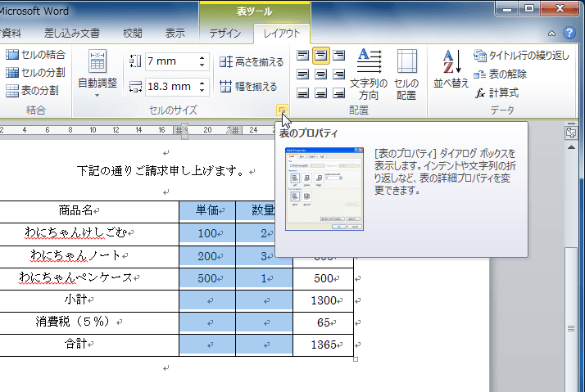This screenshot has width=585, height=392.
Task: Select align top center cell alignment
Action: (321, 56)
